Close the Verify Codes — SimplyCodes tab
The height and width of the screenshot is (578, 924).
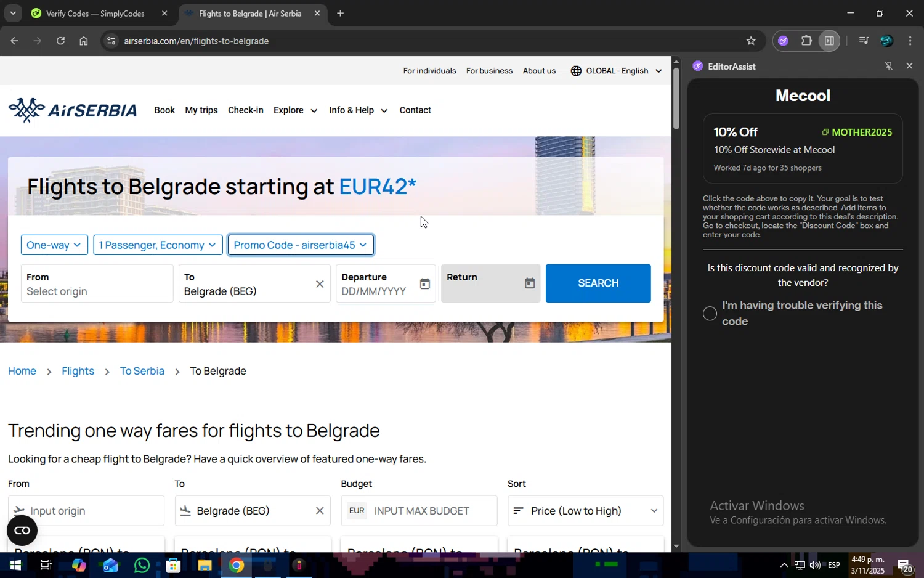tap(164, 13)
